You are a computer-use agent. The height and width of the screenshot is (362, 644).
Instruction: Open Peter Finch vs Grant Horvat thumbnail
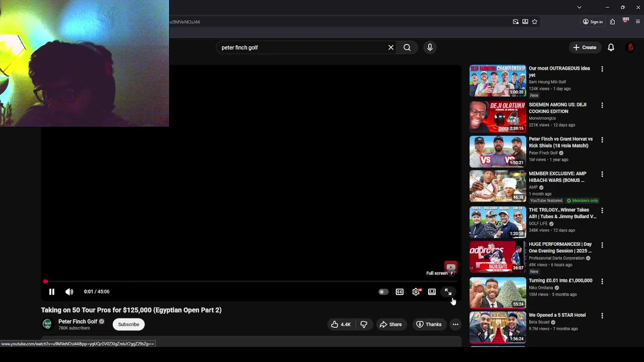(498, 151)
